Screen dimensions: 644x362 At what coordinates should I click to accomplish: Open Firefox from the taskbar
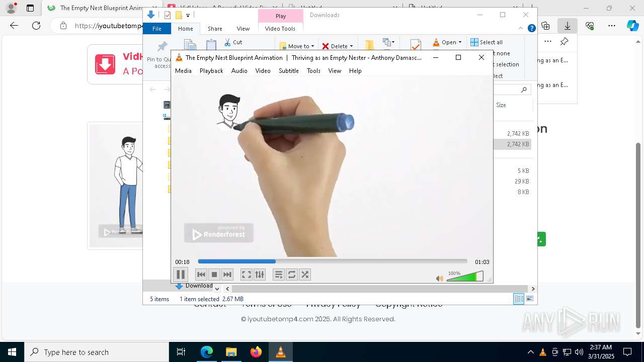(256, 352)
